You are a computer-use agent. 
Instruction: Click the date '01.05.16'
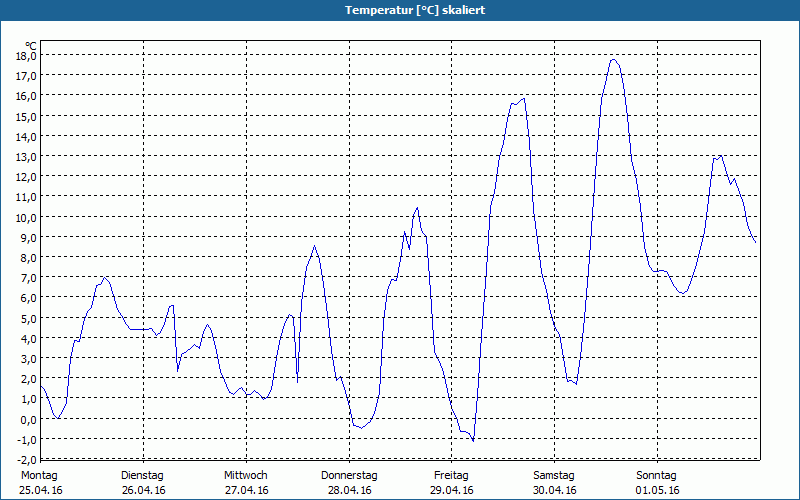(657, 491)
